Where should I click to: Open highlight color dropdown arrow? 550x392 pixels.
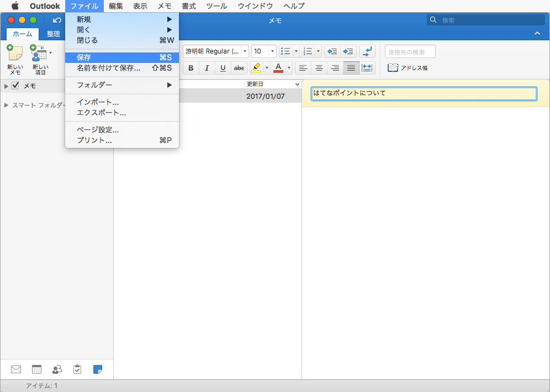point(267,68)
